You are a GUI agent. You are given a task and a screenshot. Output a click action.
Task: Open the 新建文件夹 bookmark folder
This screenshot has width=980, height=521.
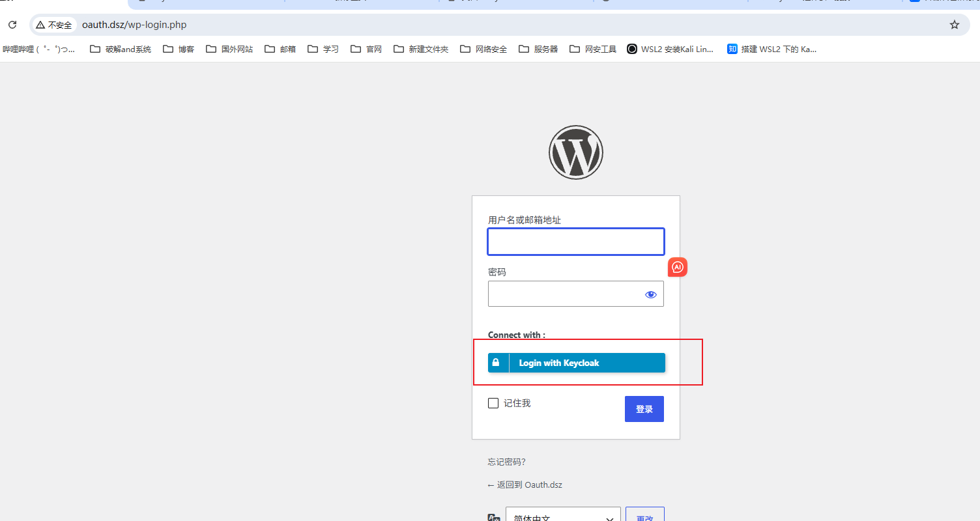click(x=421, y=49)
